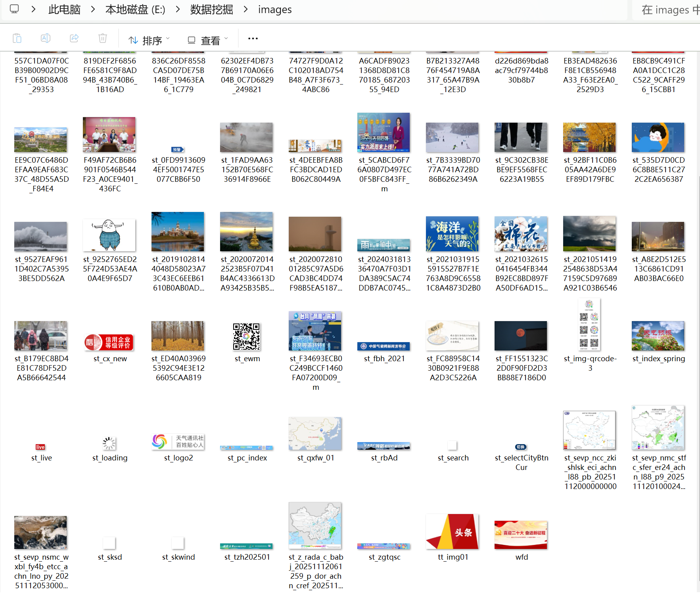Click the monitor icon at the breadcrumb start
700x593 pixels.
coord(14,9)
